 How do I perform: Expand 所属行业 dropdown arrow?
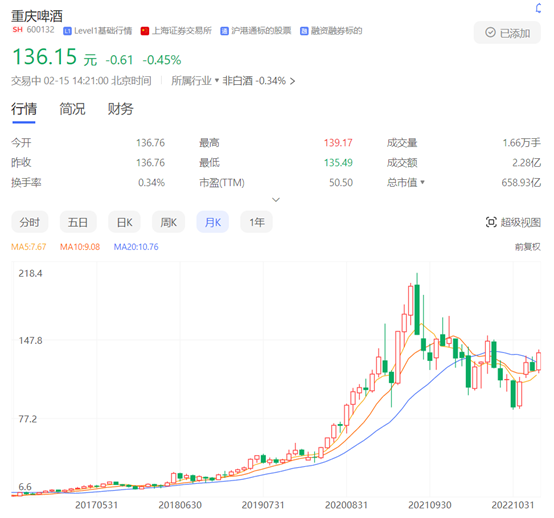(217, 80)
